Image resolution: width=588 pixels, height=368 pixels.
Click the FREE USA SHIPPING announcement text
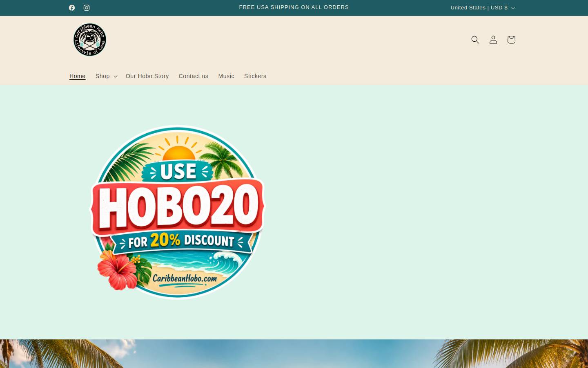point(294,7)
